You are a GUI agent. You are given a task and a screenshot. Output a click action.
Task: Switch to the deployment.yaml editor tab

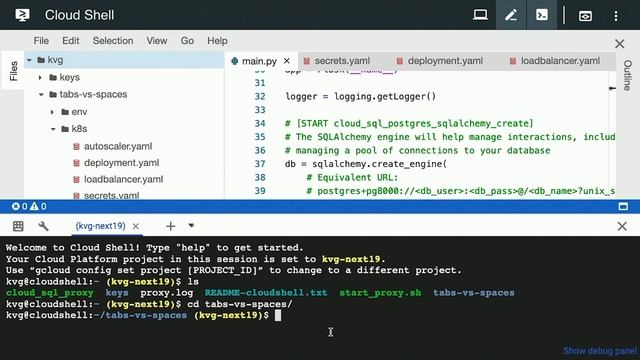pyautogui.click(x=445, y=61)
